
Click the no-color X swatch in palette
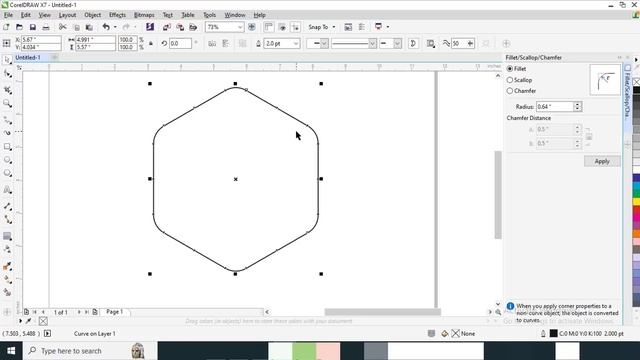click(636, 82)
